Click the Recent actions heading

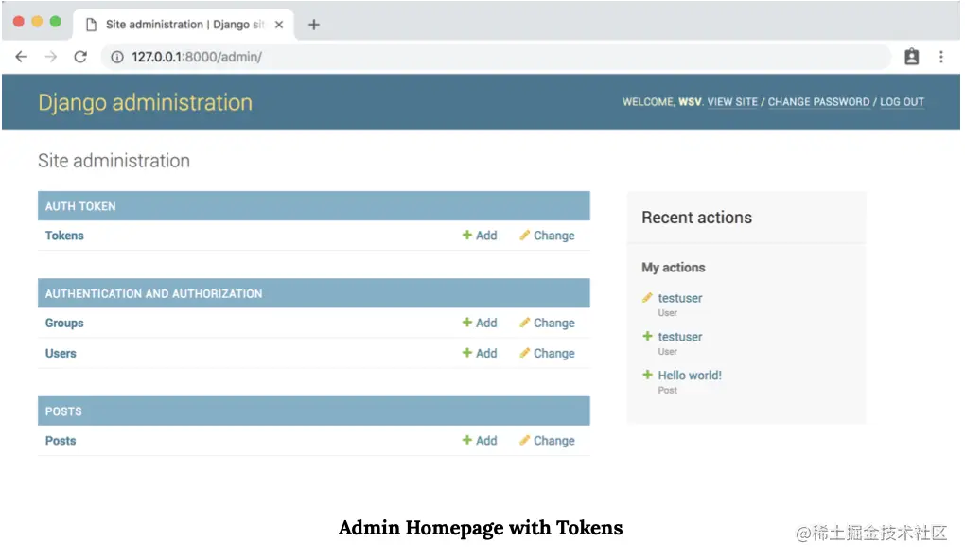coord(696,218)
